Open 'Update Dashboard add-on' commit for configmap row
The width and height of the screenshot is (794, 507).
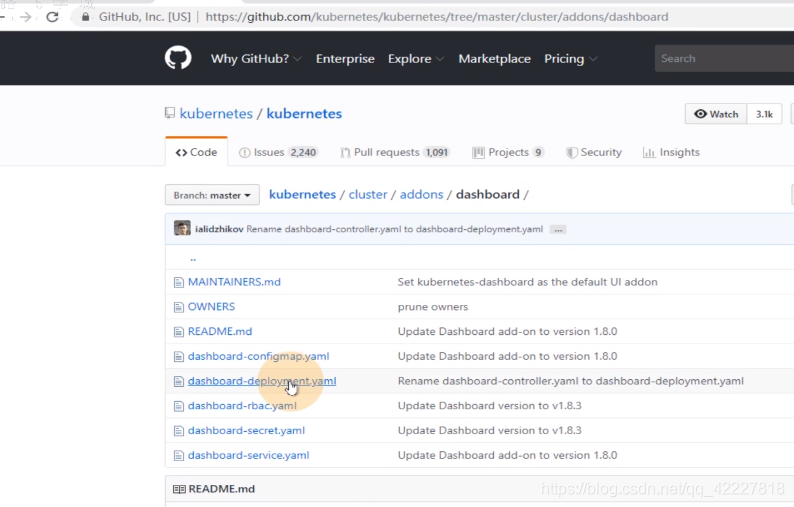click(507, 356)
